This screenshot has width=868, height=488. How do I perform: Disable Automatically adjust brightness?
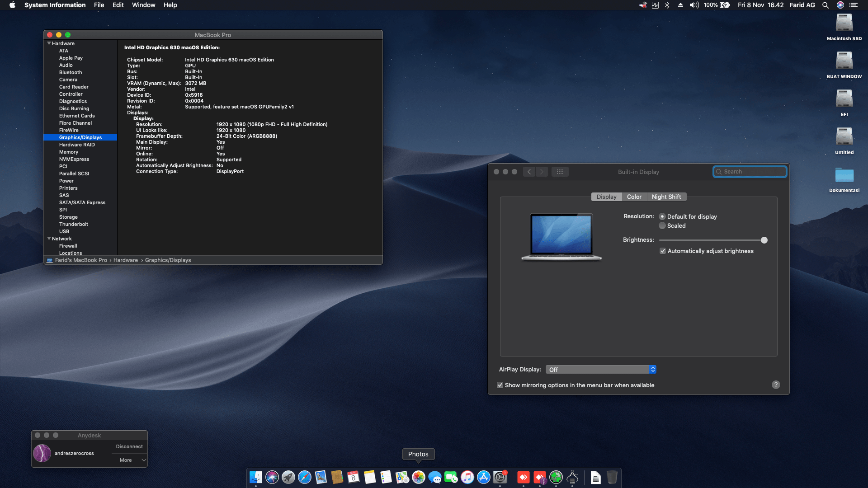tap(663, 251)
